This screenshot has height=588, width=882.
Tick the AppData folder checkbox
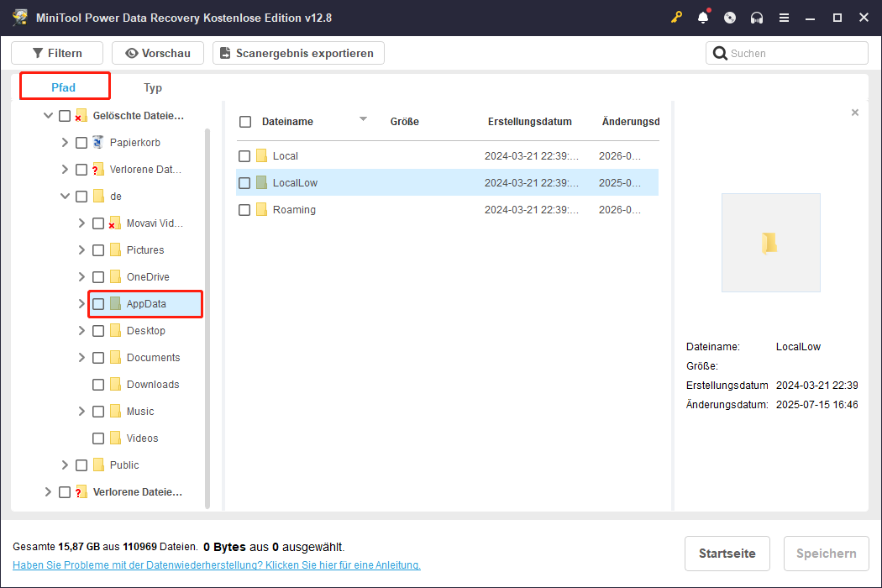click(x=97, y=303)
